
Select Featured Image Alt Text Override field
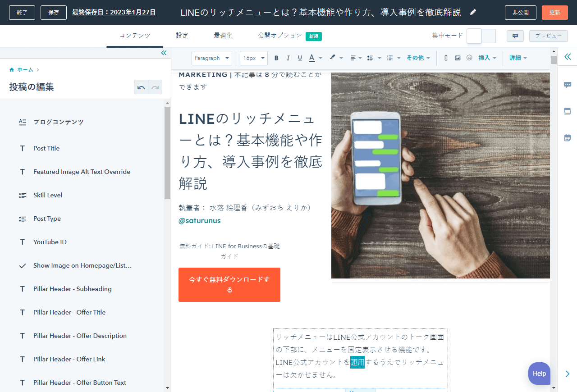(x=82, y=172)
